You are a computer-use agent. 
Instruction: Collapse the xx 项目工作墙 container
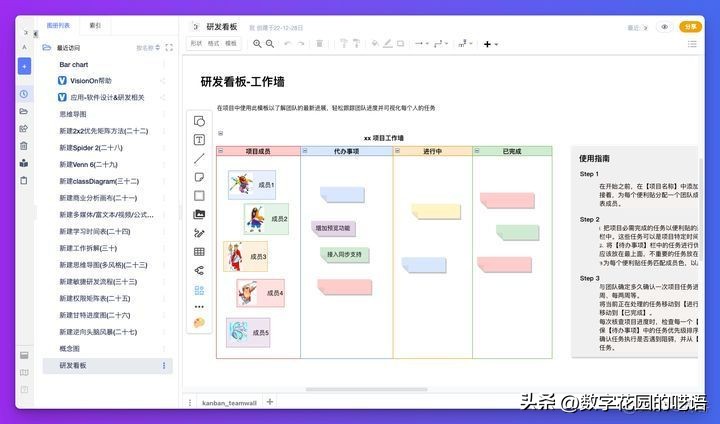220,133
